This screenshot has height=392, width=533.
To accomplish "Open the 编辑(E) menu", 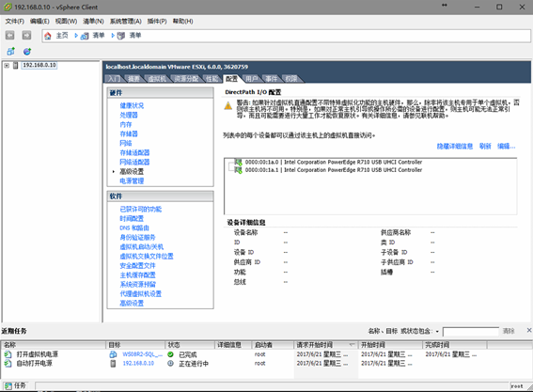I will click(x=39, y=21).
